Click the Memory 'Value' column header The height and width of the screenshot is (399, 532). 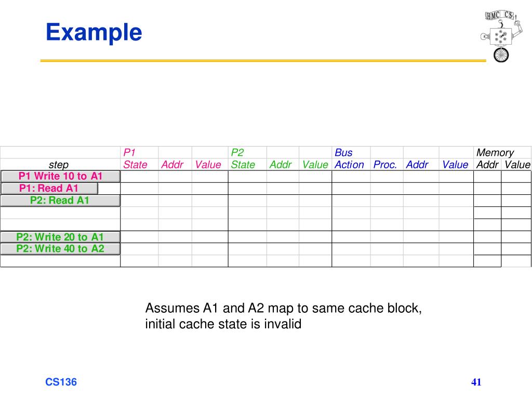pyautogui.click(x=517, y=165)
